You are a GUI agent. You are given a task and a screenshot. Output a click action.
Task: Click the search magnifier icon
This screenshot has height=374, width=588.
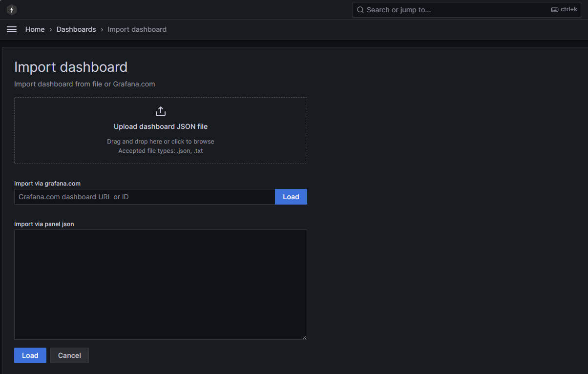pos(360,10)
